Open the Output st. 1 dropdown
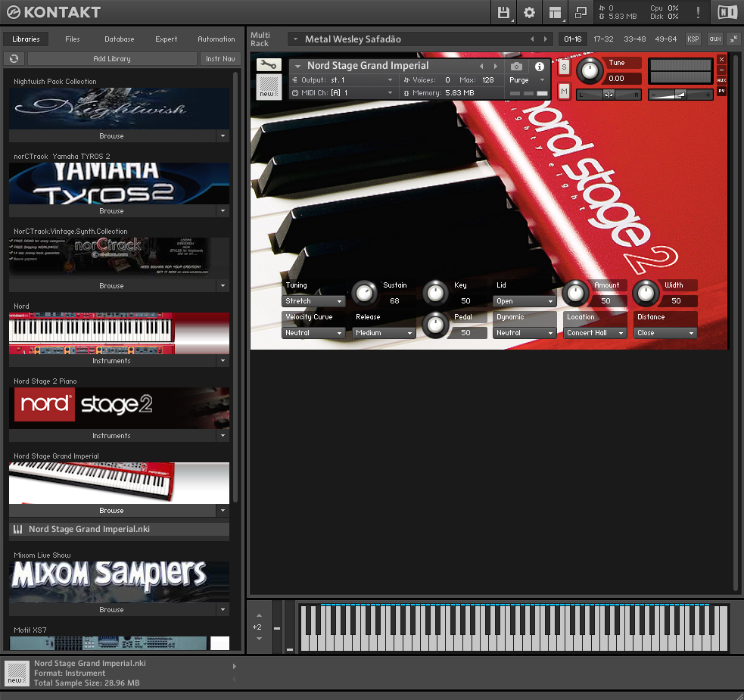This screenshot has height=700, width=744. click(x=343, y=79)
